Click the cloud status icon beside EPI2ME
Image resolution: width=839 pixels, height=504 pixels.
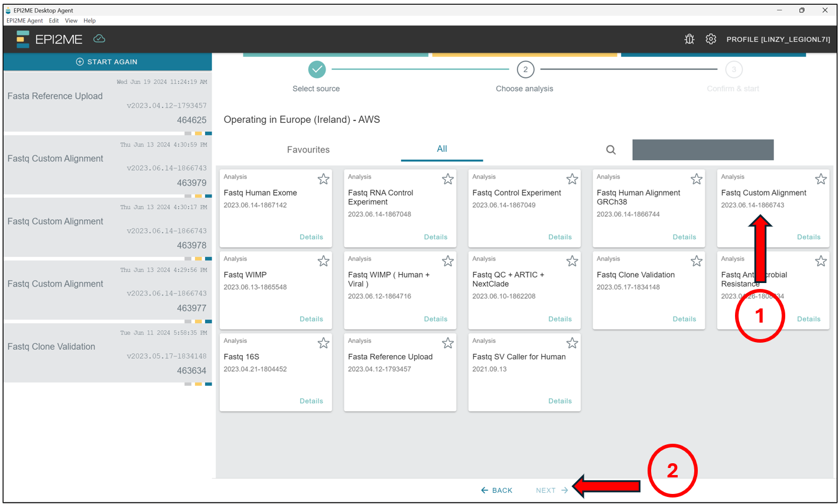[x=99, y=38]
